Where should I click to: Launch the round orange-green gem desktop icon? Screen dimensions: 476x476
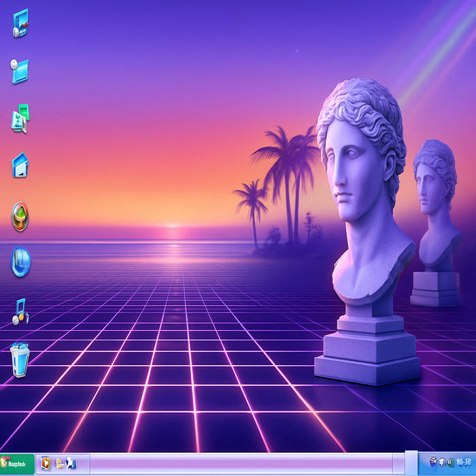(20, 217)
